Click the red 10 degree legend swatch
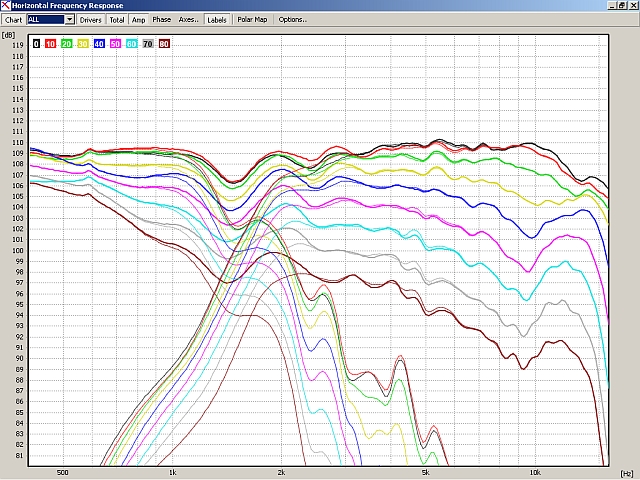640x480 pixels. click(x=50, y=44)
